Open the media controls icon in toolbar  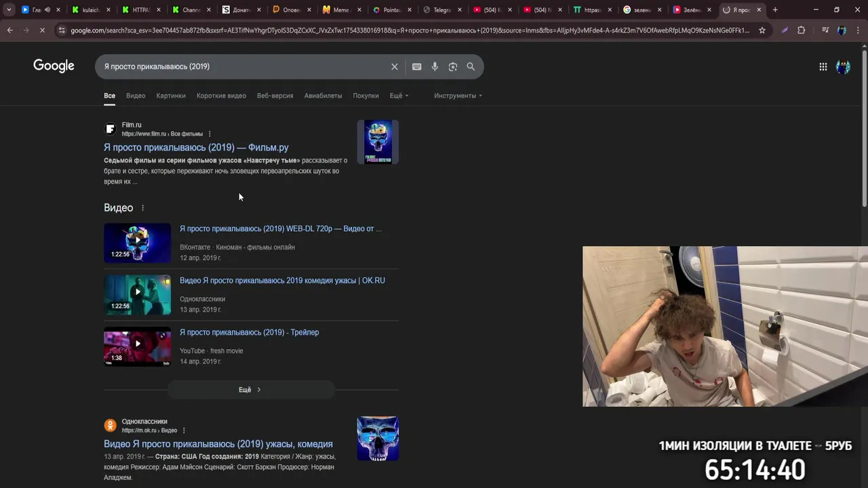[x=825, y=30]
